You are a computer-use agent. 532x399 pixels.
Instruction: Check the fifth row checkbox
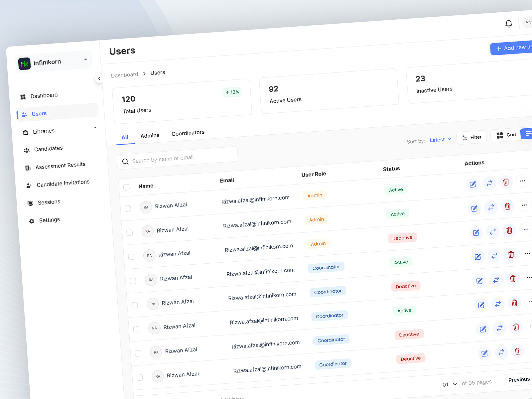[x=135, y=305]
